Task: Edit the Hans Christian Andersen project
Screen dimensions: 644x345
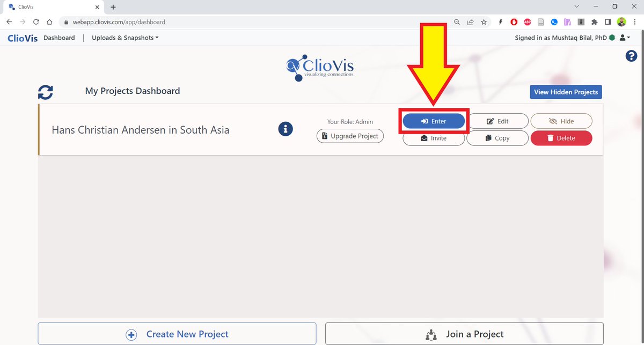Action: (x=497, y=121)
